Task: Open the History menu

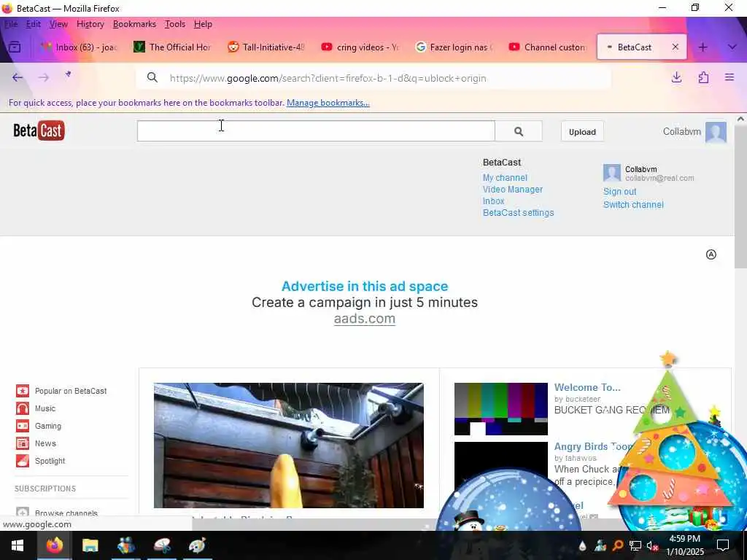Action: click(90, 24)
